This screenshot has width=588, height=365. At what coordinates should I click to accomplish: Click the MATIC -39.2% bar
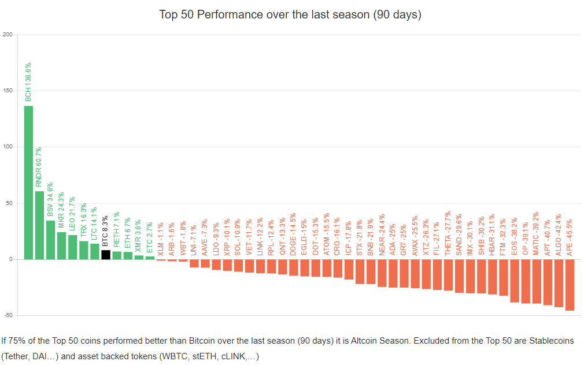537,281
